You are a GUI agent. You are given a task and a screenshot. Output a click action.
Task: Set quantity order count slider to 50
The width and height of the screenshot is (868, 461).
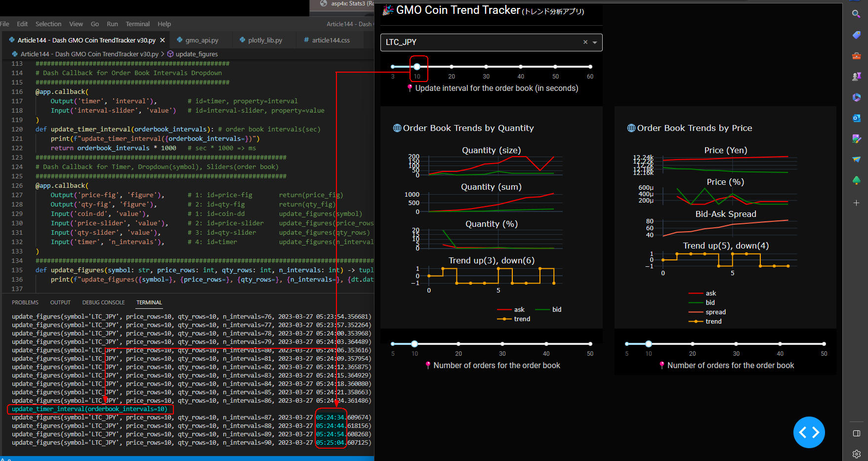(590, 343)
